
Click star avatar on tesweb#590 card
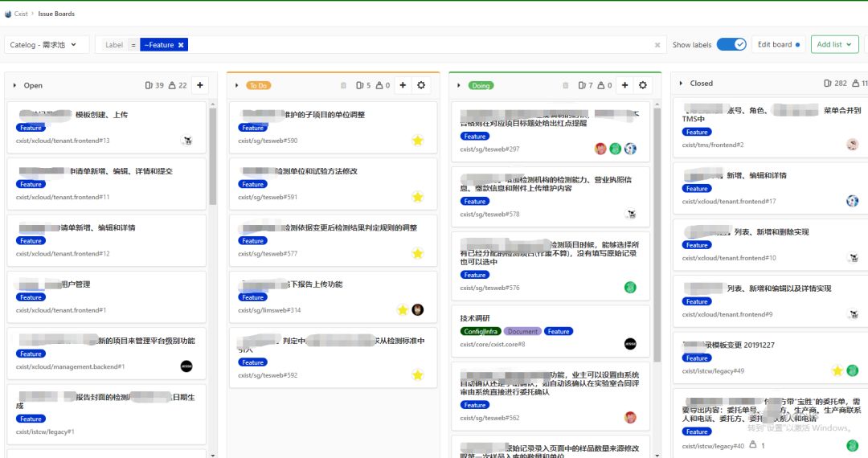point(418,141)
